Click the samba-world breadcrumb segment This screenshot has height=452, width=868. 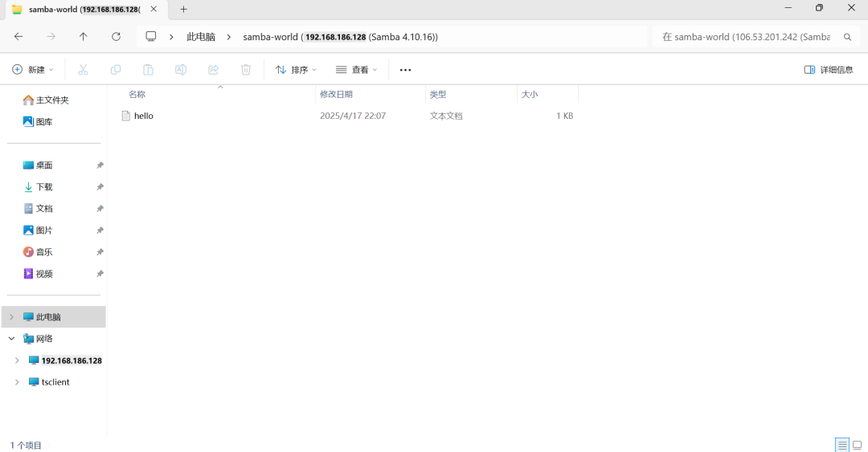pyautogui.click(x=340, y=37)
